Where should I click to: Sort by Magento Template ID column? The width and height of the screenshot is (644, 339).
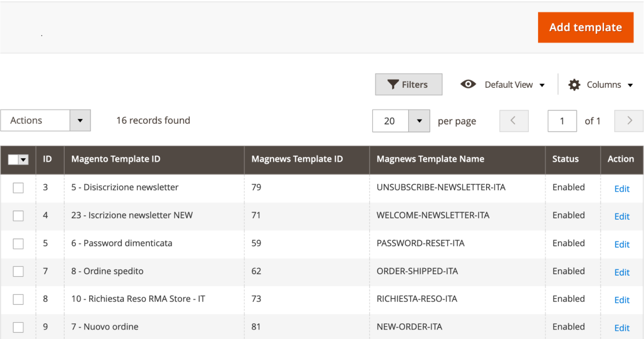pyautogui.click(x=116, y=159)
